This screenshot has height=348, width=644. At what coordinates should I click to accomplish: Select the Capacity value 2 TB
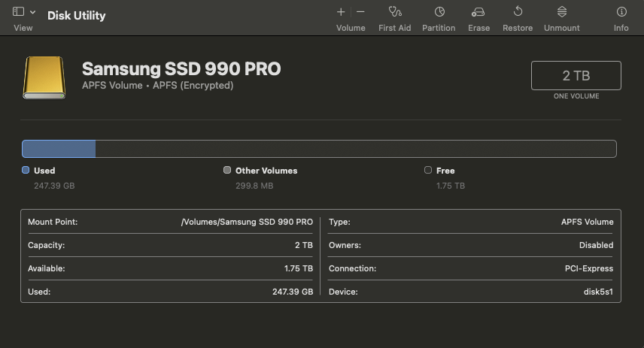[304, 245]
